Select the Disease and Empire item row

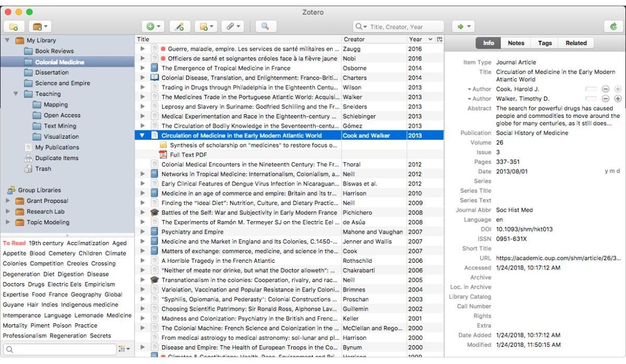290,347
